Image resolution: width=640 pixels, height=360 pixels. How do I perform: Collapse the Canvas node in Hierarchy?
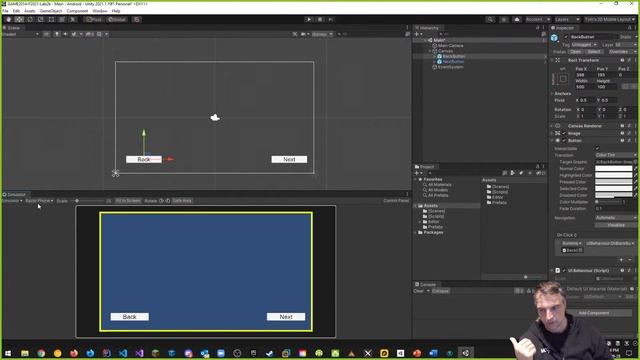[429, 51]
